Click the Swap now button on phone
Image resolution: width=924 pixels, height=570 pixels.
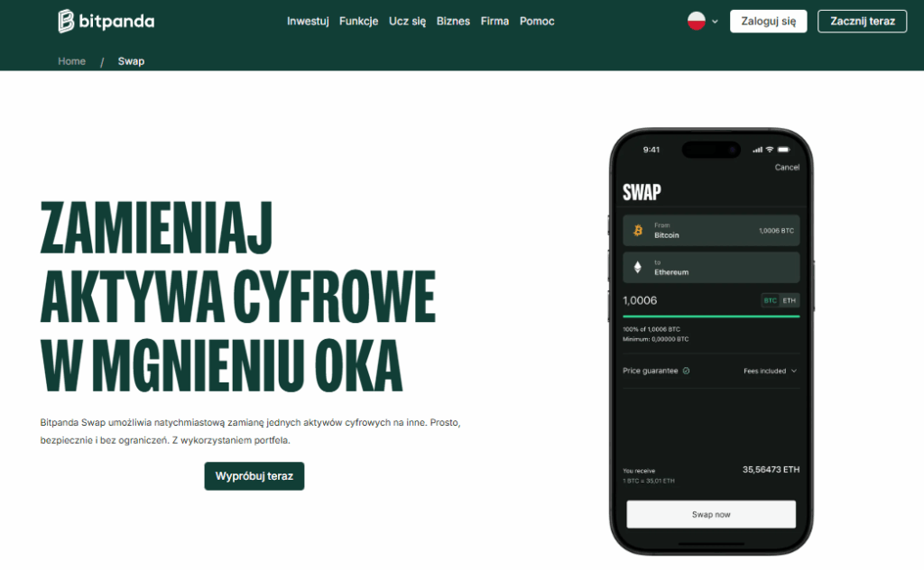coord(711,515)
